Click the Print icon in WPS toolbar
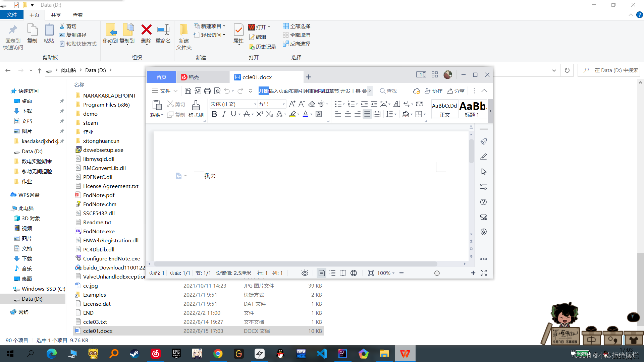 [207, 91]
